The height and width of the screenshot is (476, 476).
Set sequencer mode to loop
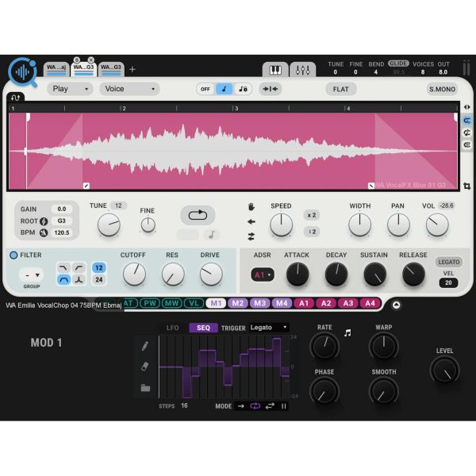tap(255, 406)
